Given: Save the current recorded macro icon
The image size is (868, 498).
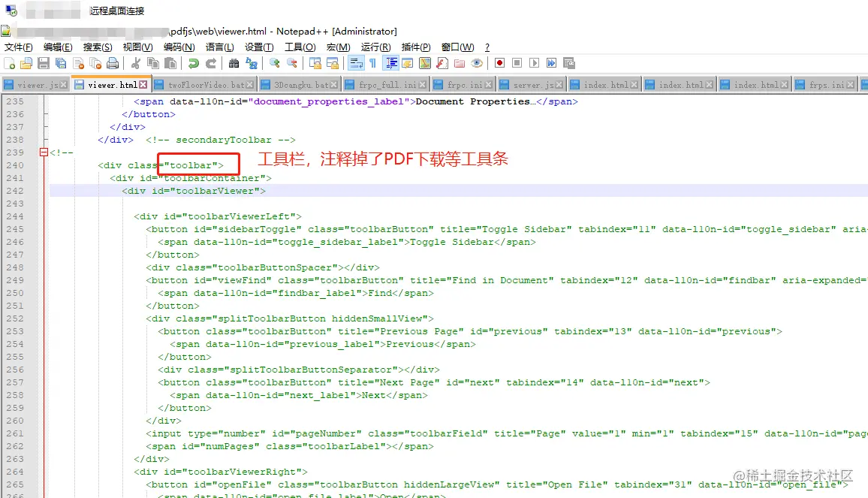Looking at the screenshot, I should tap(568, 63).
